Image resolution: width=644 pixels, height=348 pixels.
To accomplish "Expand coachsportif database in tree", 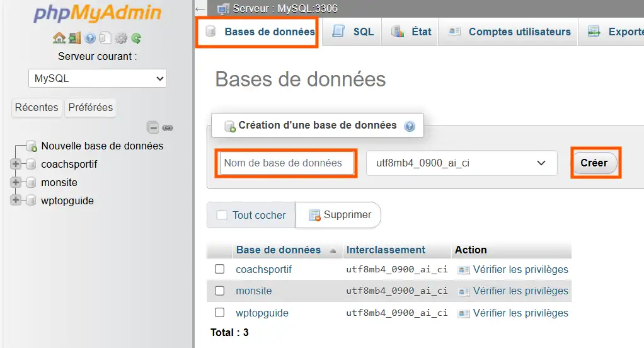I will 16,164.
